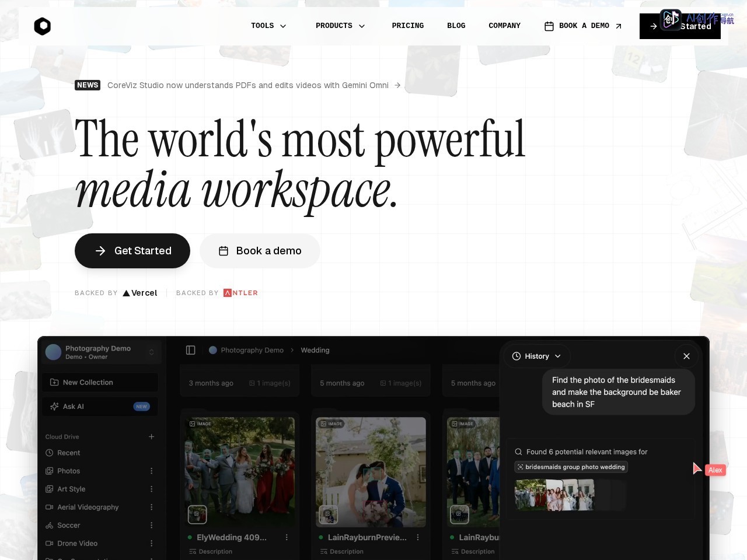747x560 pixels.
Task: Add a new Cloud Drive item
Action: (x=151, y=436)
